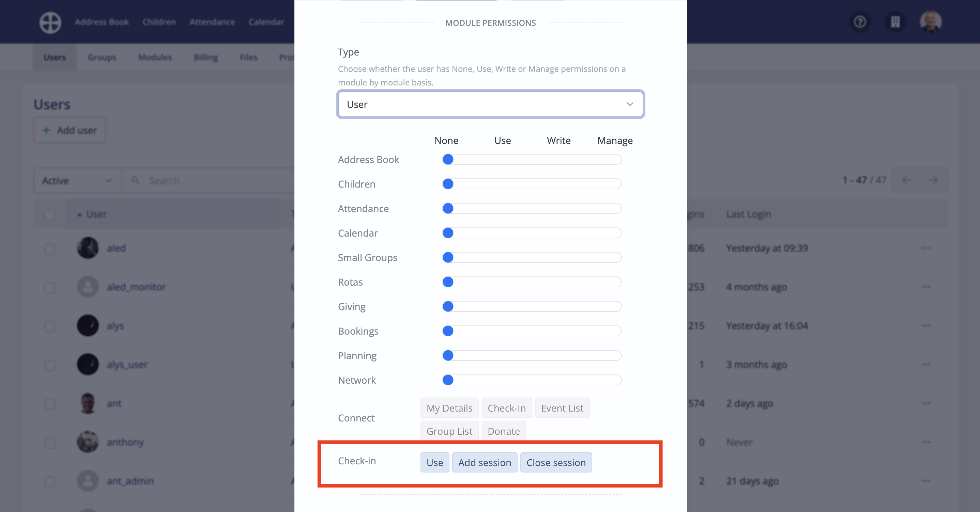Open the Attendance menu

[212, 22]
